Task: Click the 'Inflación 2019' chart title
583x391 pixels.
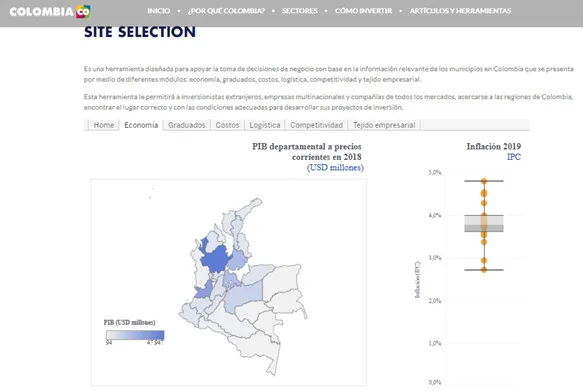Action: coord(494,146)
